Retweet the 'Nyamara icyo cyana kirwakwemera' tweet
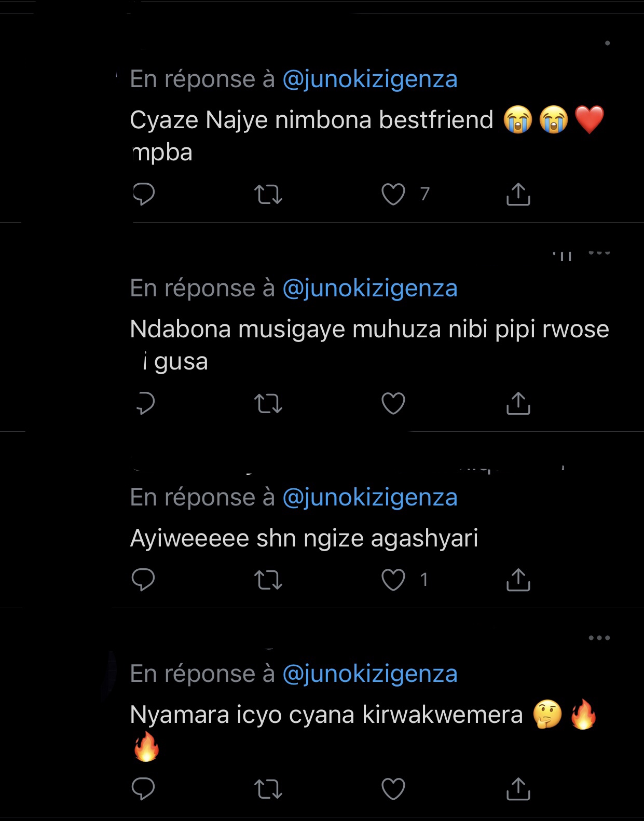The image size is (644, 821). 268,789
